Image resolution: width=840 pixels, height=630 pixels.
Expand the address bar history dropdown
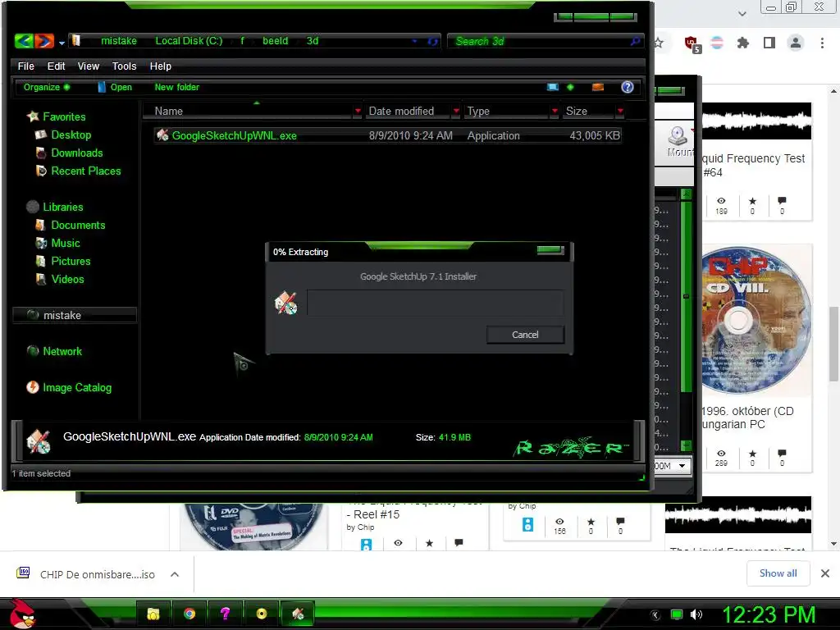point(414,41)
